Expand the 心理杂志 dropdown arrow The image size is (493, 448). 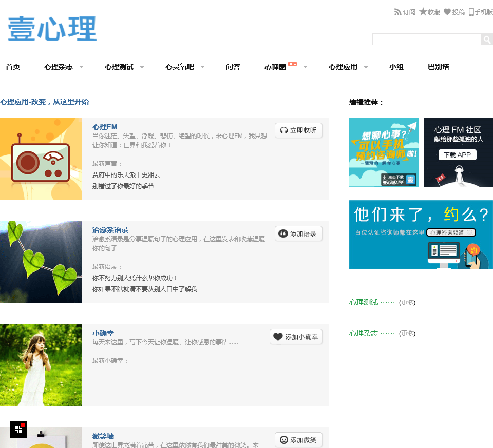tap(81, 67)
